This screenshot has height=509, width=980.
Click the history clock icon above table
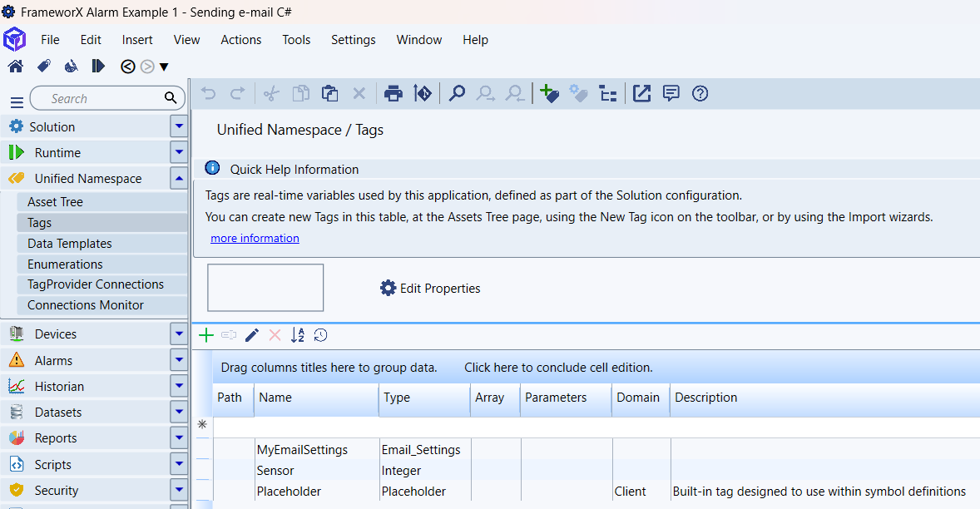[x=320, y=335]
